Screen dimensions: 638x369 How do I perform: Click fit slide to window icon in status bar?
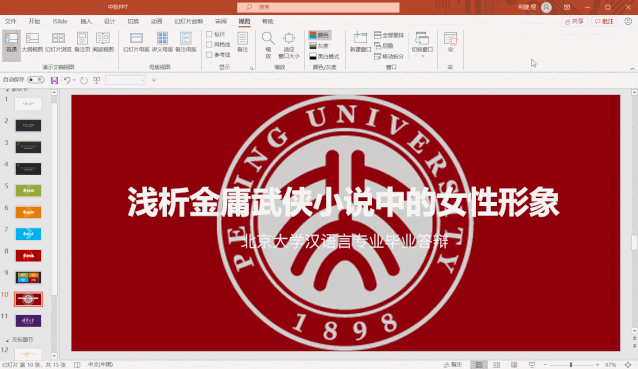pos(628,365)
